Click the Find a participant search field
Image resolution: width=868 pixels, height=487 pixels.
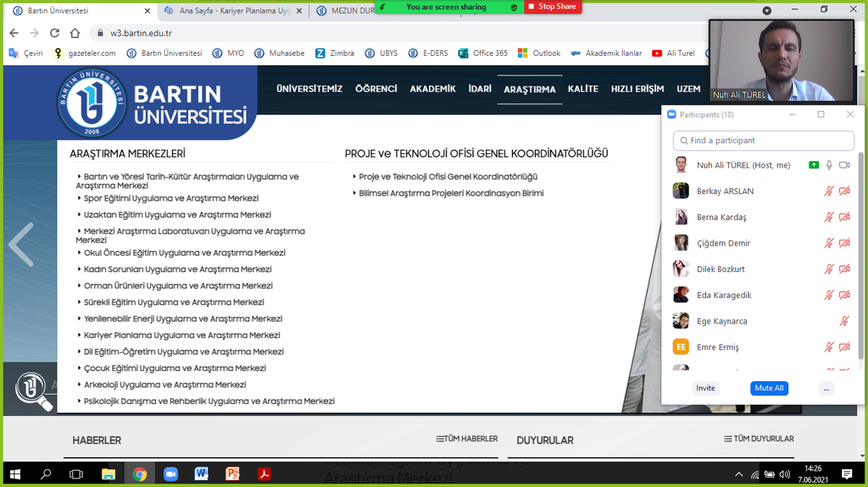click(x=763, y=141)
